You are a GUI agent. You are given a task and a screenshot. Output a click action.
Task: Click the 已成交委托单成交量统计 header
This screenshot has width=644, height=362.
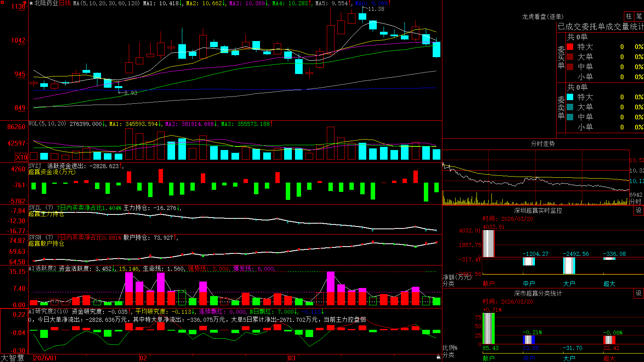[x=601, y=27]
